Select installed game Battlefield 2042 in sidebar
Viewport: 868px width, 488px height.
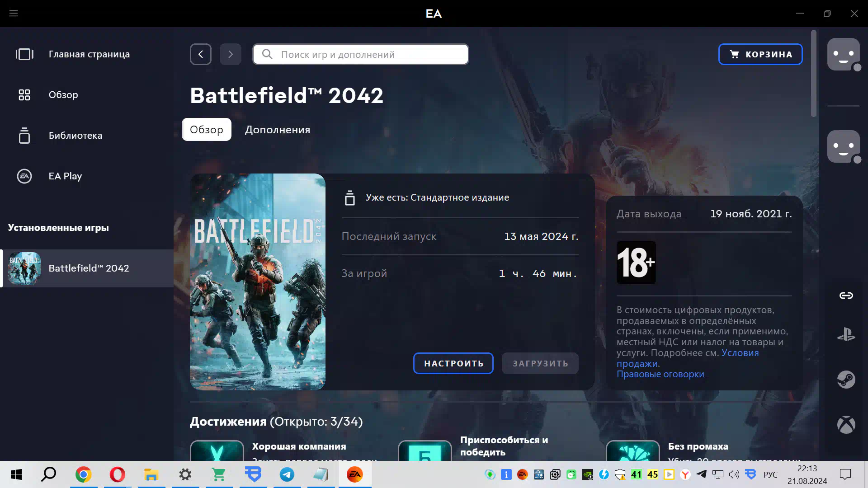click(88, 268)
